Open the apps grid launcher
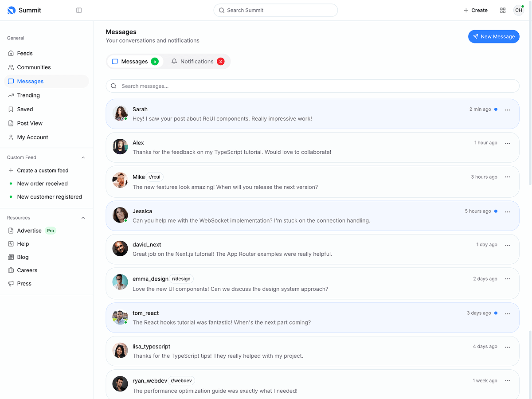 coord(503,10)
